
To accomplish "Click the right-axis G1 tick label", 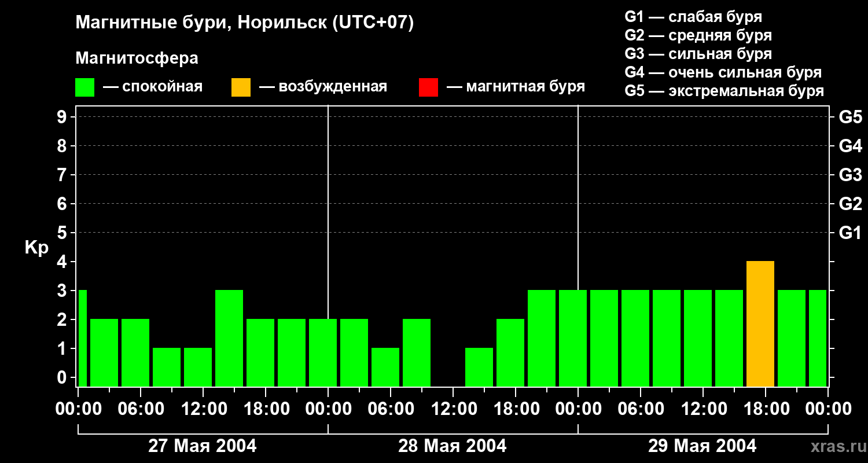I will pyautogui.click(x=850, y=233).
